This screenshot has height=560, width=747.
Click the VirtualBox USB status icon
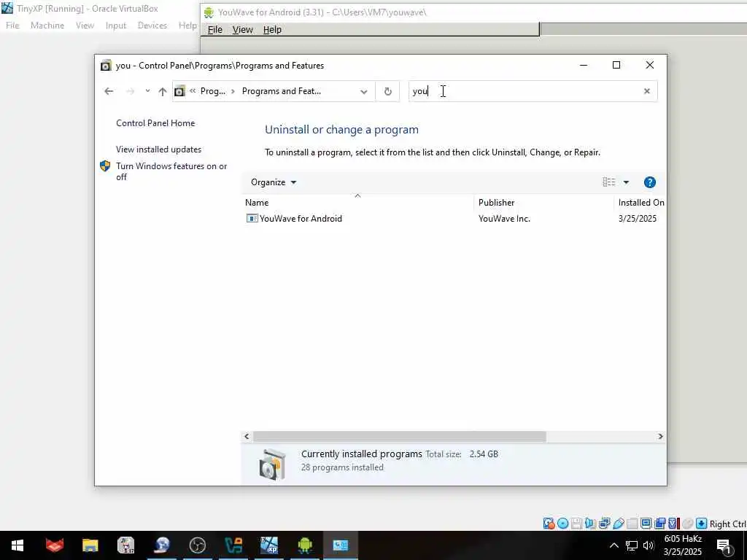[619, 524]
